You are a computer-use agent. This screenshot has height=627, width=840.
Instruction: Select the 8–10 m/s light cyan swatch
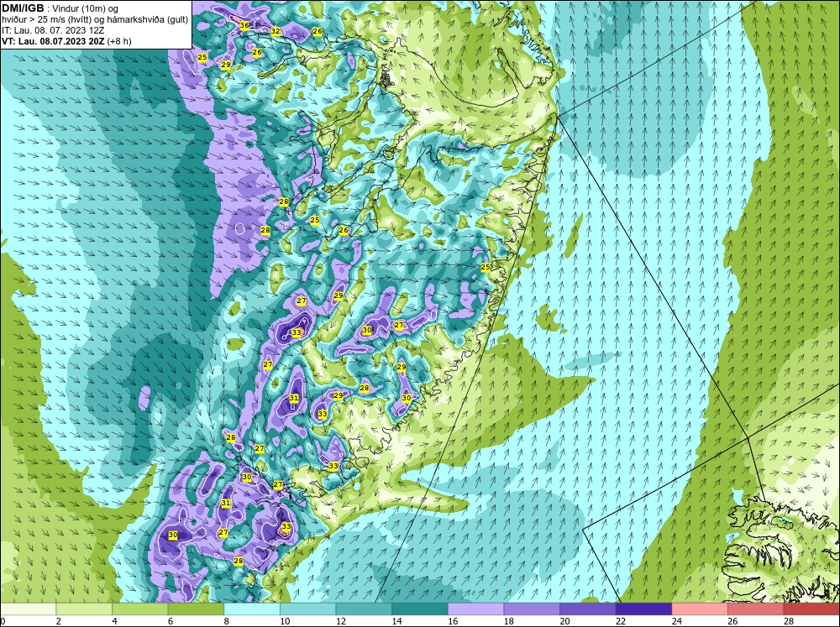click(x=252, y=609)
